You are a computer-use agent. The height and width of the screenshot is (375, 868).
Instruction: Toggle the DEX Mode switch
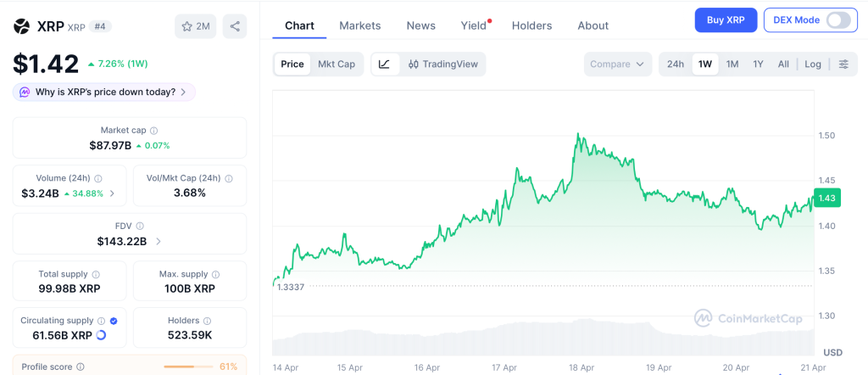[838, 20]
